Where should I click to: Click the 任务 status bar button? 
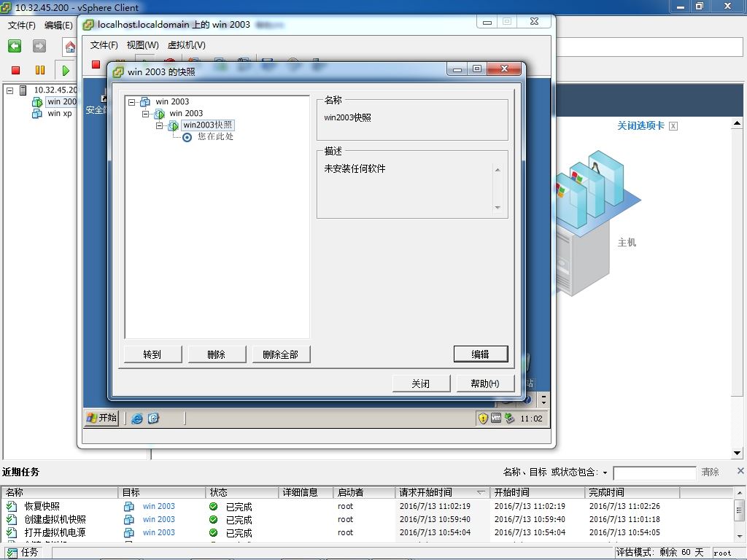(23, 553)
